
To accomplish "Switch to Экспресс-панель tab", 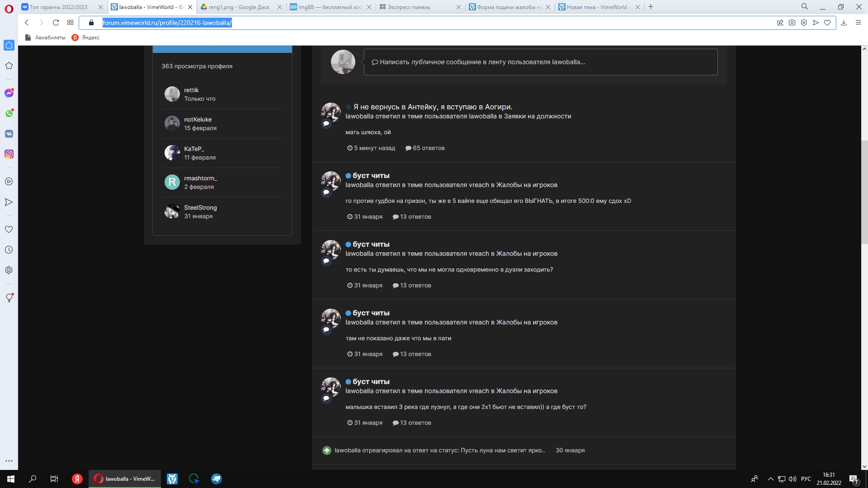I will click(409, 7).
